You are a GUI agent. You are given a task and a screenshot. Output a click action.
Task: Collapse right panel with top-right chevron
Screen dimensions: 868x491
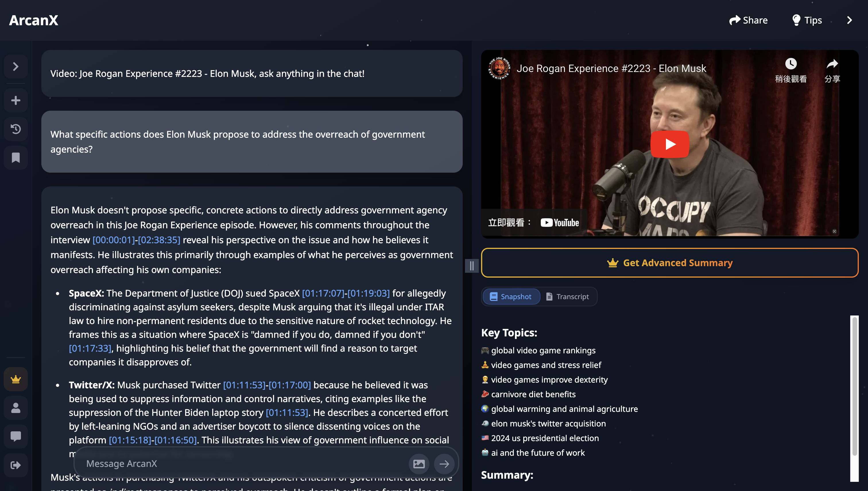pos(849,20)
